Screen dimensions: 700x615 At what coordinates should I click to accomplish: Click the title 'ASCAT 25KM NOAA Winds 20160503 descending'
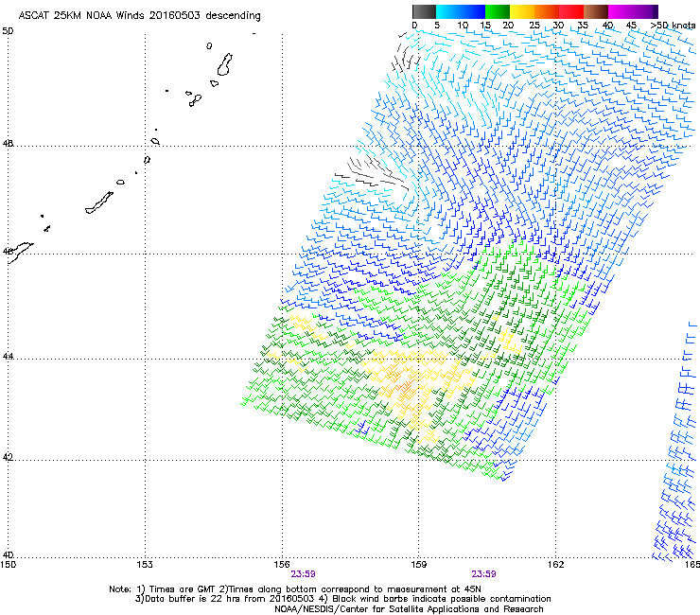click(x=139, y=15)
